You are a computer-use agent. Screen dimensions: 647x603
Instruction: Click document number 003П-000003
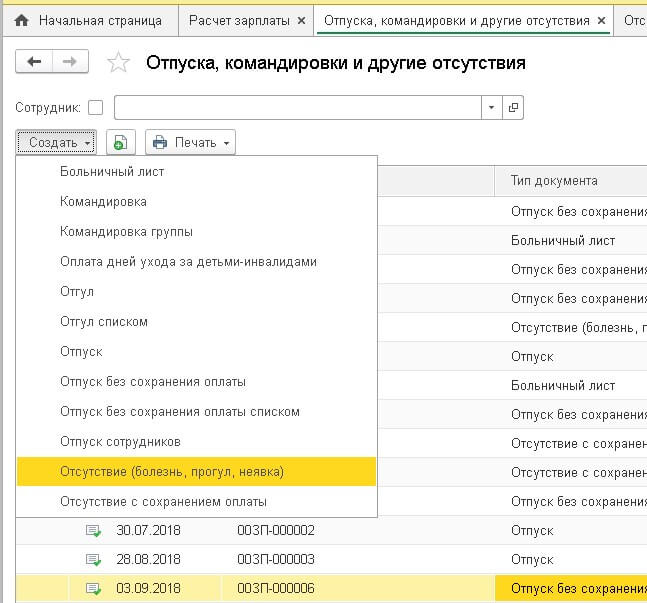276,560
